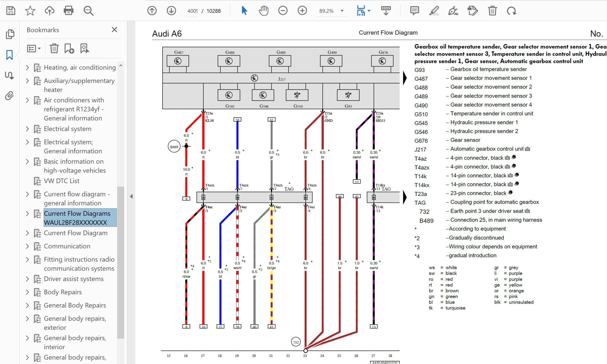Select the arrow selection tool

point(244,10)
